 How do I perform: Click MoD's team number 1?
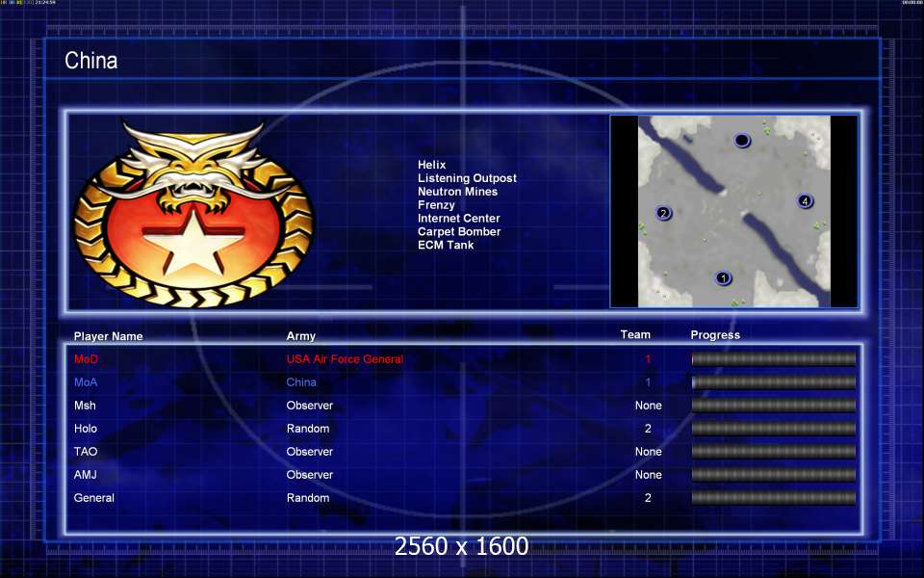(648, 359)
